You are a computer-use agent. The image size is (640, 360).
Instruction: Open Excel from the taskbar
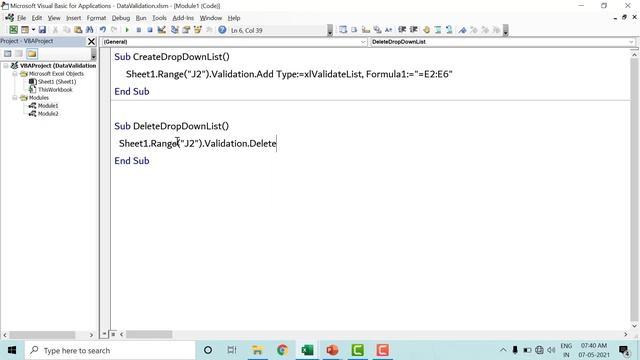point(307,350)
